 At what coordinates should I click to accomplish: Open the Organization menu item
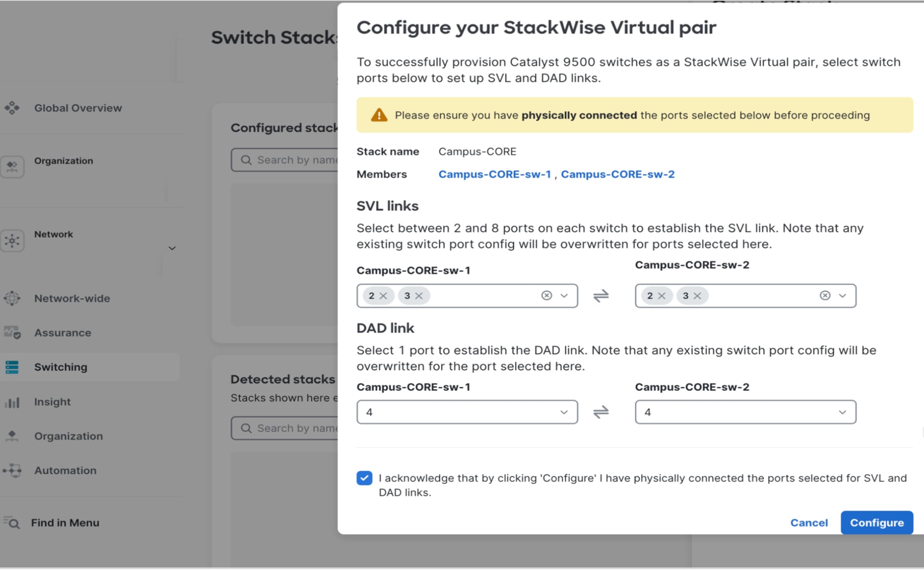click(68, 436)
